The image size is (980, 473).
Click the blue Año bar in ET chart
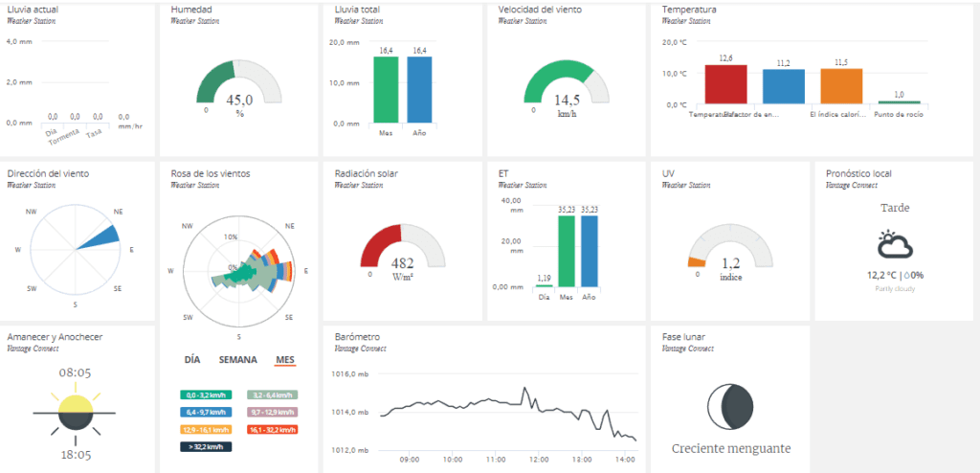(590, 252)
